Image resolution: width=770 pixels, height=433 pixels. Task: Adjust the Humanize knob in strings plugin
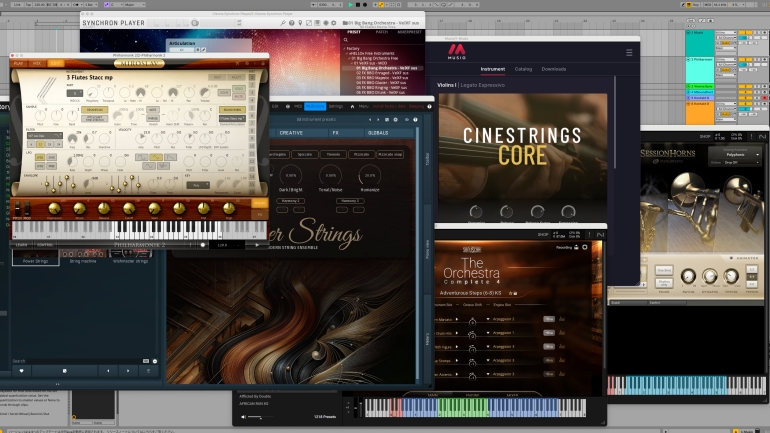(x=369, y=175)
